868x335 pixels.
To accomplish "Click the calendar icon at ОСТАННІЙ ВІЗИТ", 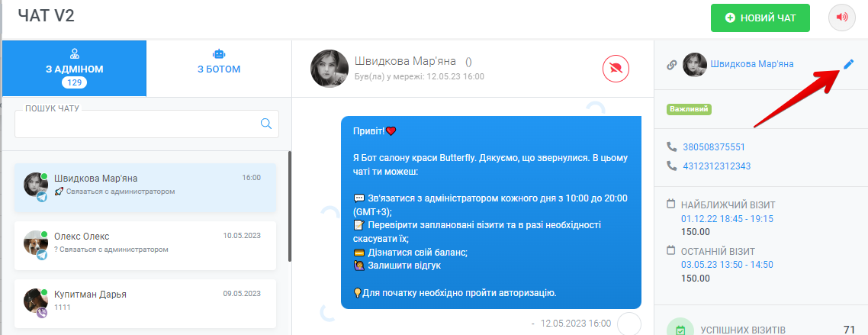I will pyautogui.click(x=671, y=250).
